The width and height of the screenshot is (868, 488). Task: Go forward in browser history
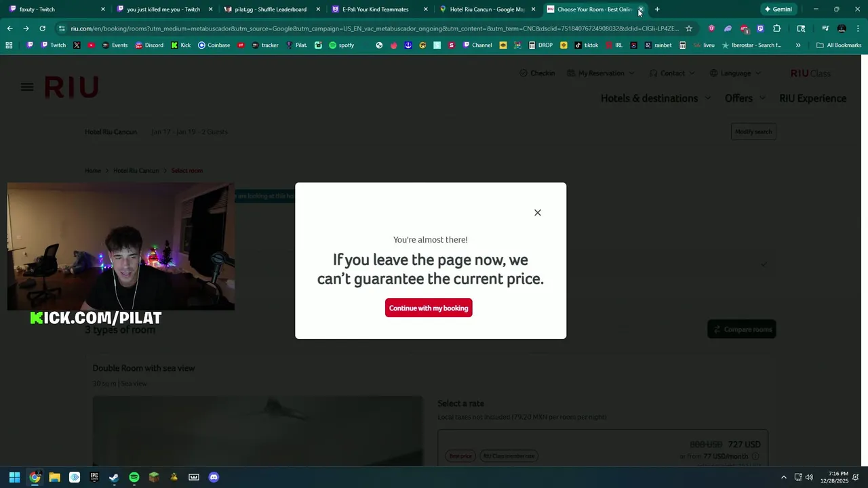pyautogui.click(x=26, y=28)
